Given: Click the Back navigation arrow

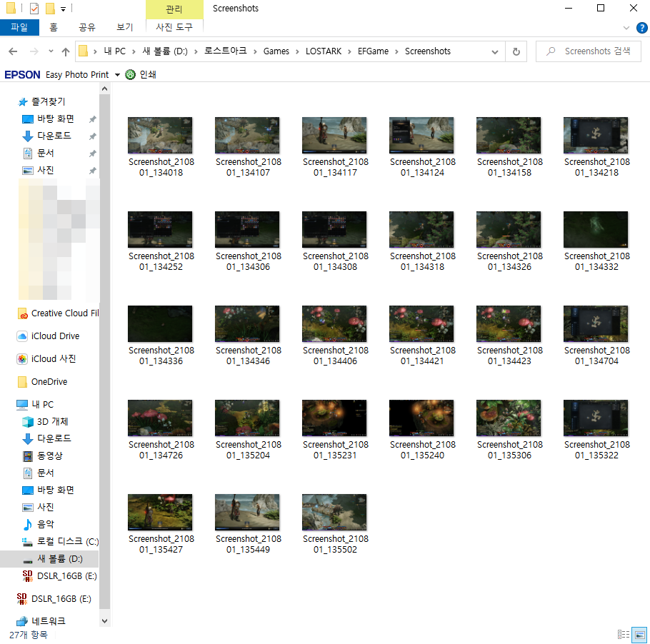Looking at the screenshot, I should [x=13, y=51].
